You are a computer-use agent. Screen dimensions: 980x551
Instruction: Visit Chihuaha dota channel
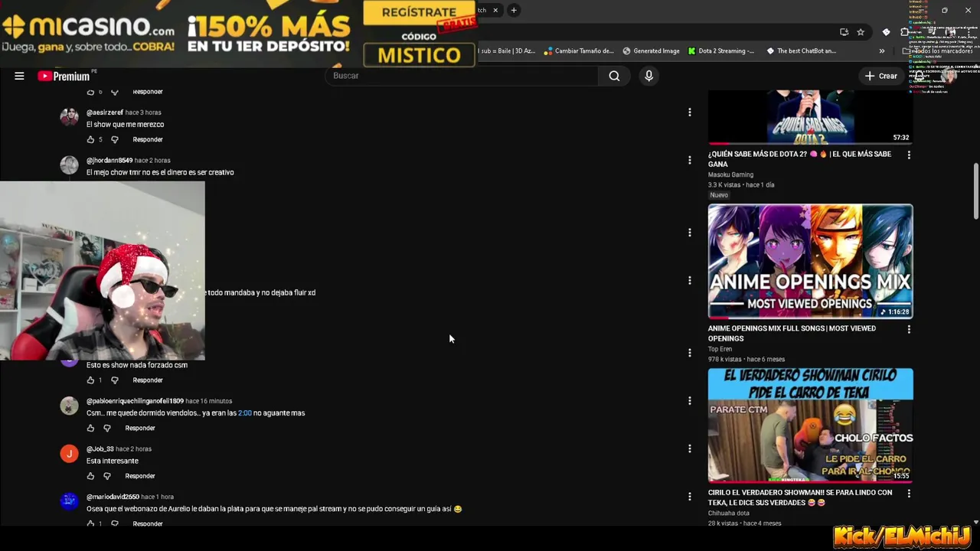(728, 514)
